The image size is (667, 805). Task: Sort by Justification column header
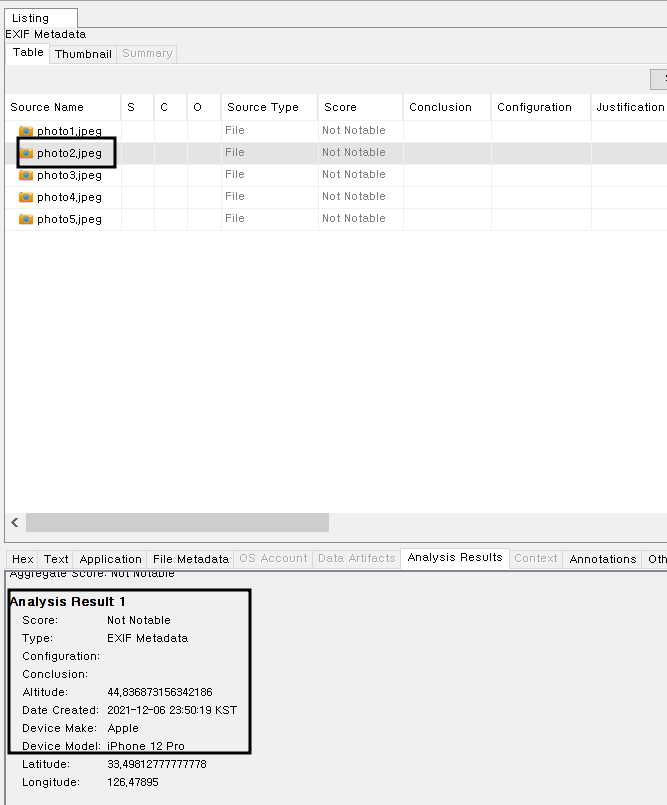point(630,107)
